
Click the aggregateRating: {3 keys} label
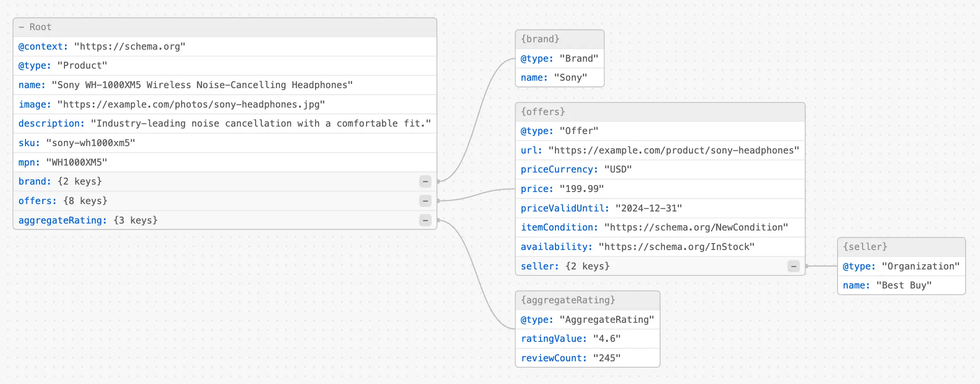(x=88, y=220)
